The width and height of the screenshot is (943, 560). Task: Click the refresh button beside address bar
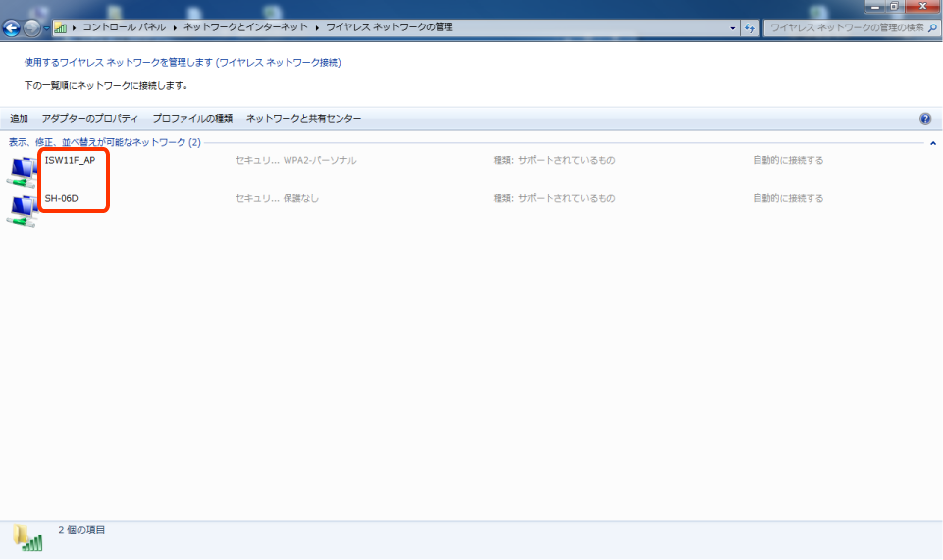point(750,28)
